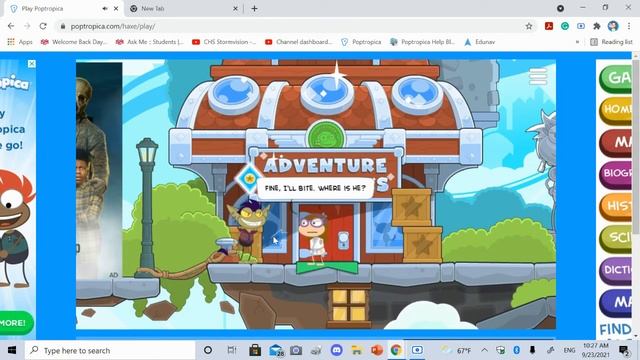Click the Poptropican avatar with glasses

(x=313, y=239)
